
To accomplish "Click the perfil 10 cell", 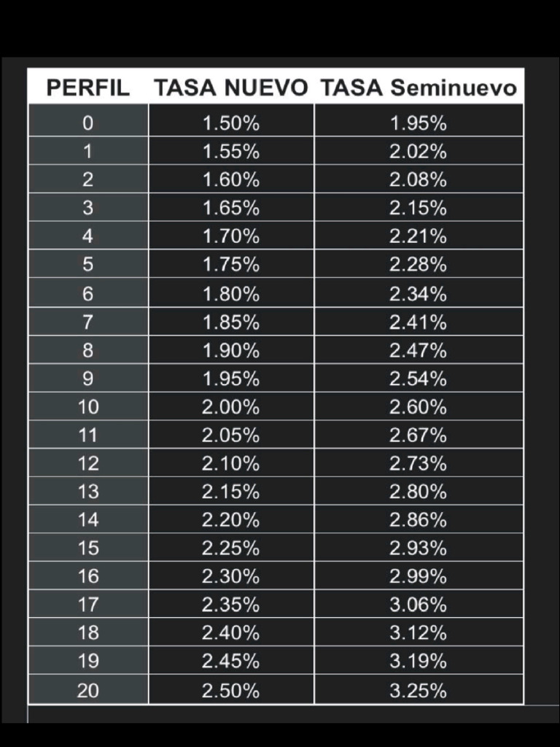I will point(87,407).
